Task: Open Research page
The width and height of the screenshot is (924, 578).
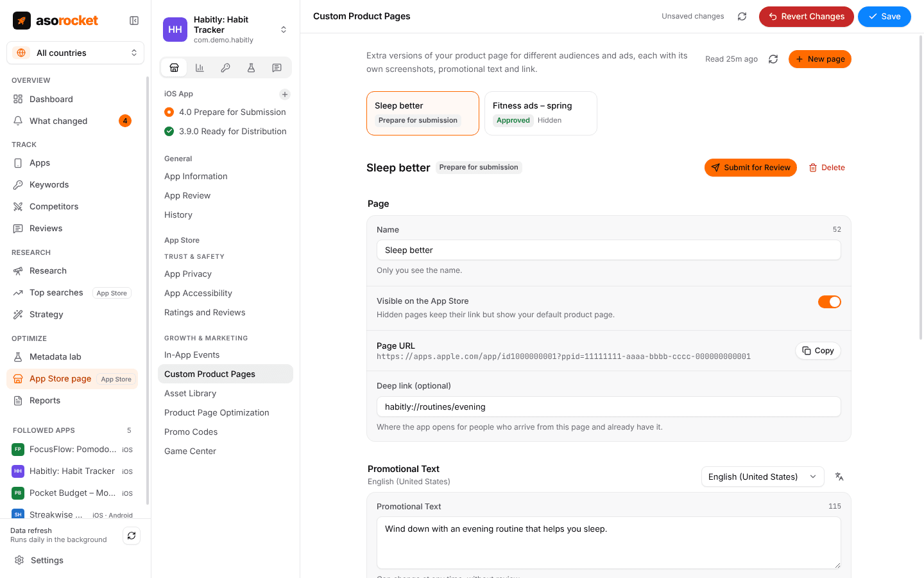Action: click(x=72, y=271)
